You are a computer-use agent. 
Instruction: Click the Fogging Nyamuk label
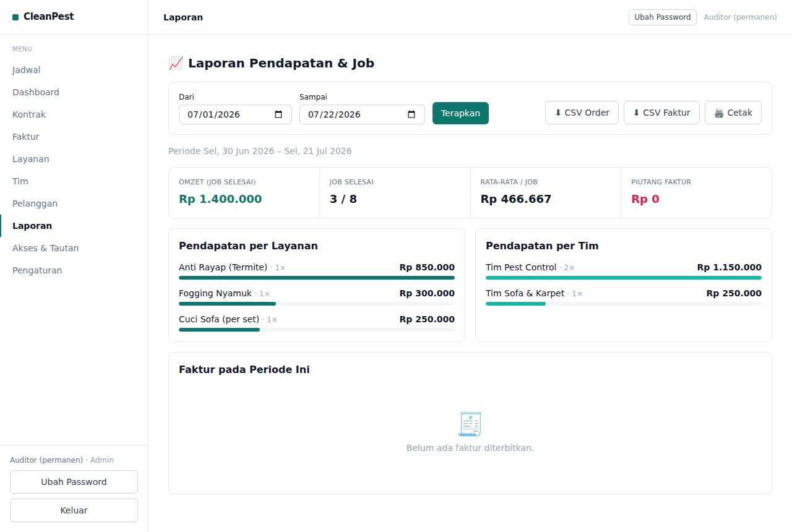(215, 293)
